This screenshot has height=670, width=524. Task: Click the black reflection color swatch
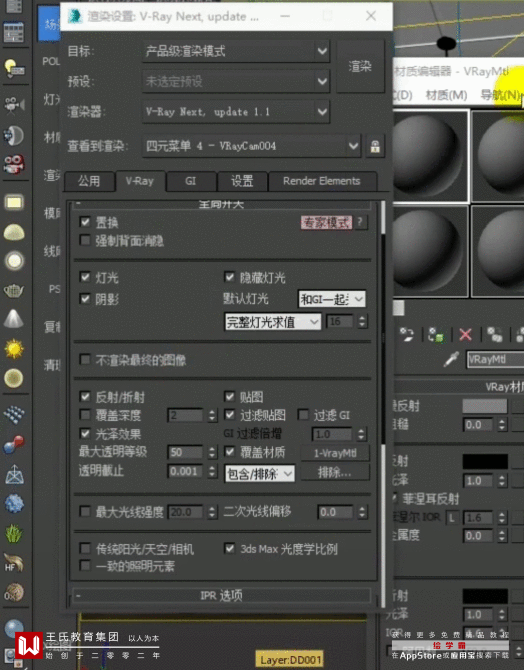(485, 461)
